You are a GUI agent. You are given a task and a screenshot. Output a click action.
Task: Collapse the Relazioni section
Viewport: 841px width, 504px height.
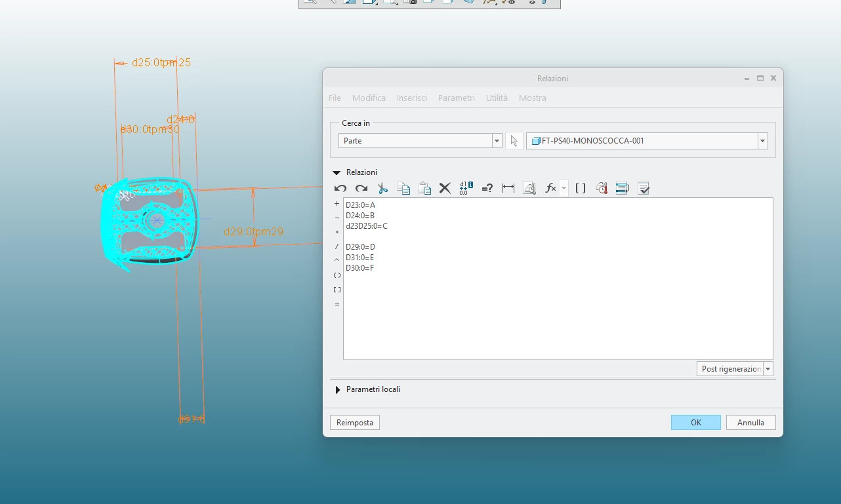pos(337,172)
